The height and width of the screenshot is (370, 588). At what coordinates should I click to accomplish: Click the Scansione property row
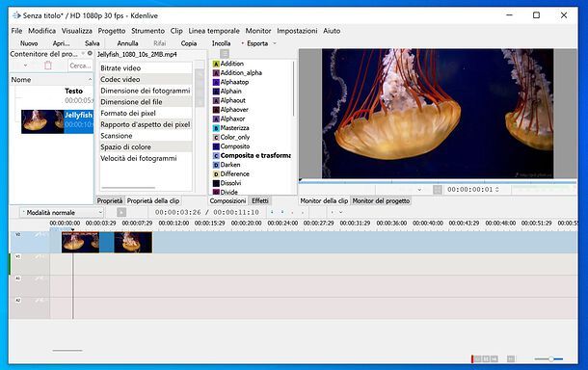(146, 136)
